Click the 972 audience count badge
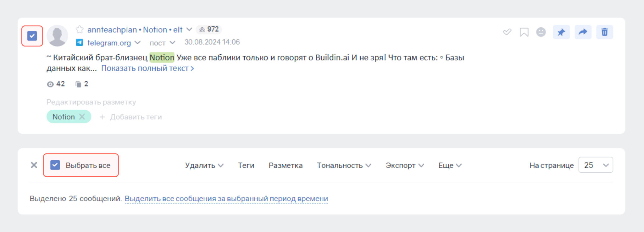 pos(209,29)
